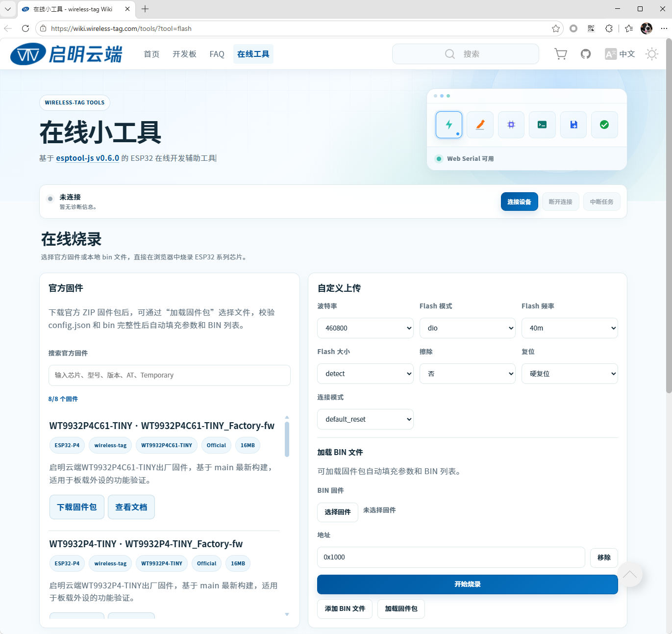Click the 开始烧录 button
672x634 pixels.
467,584
